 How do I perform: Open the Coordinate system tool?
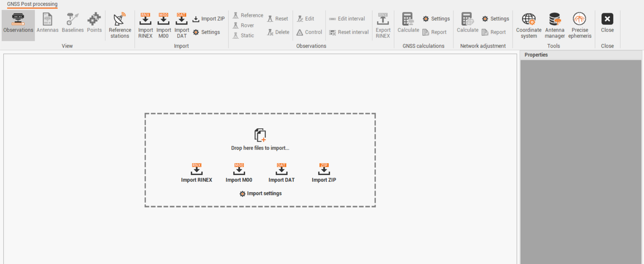click(529, 26)
